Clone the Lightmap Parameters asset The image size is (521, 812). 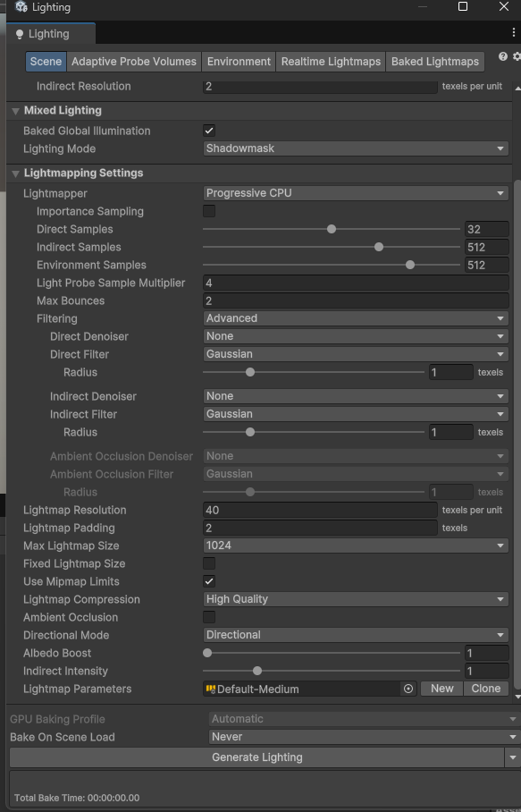(x=486, y=689)
